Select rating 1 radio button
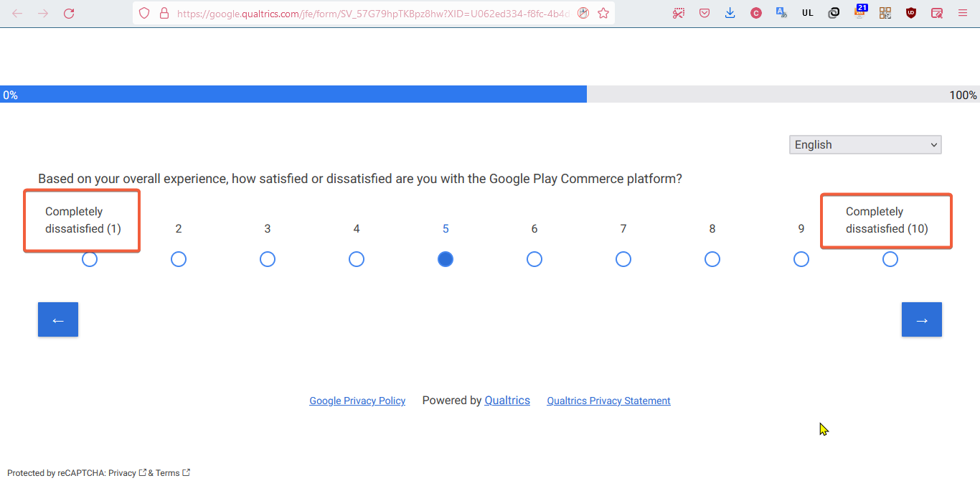Viewport: 980px width, 486px height. [x=90, y=259]
